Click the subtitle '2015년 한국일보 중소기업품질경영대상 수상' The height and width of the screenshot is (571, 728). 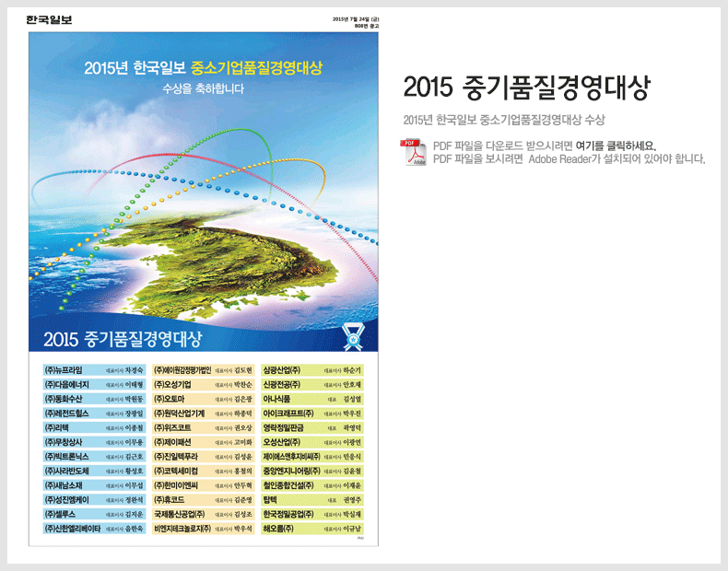(x=504, y=120)
